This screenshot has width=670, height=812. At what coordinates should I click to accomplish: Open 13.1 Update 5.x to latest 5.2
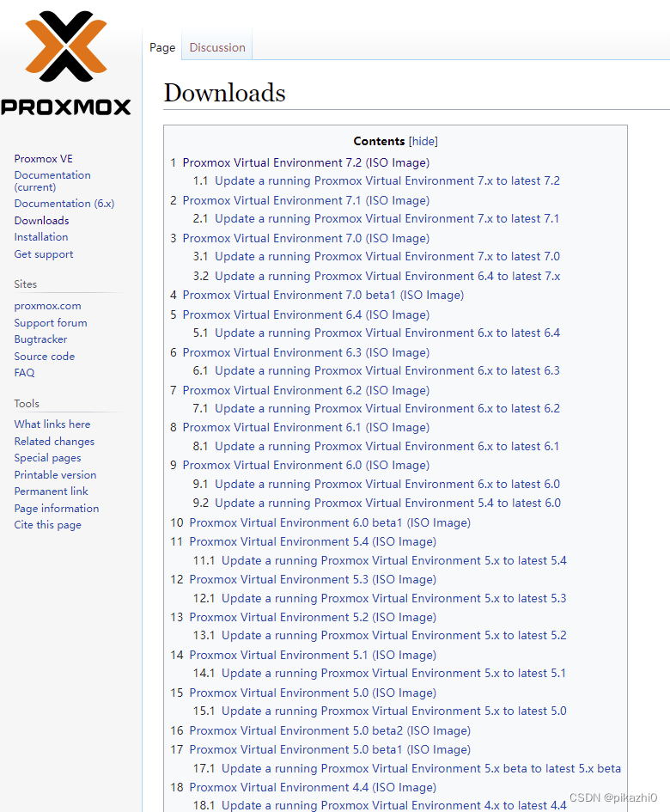click(394, 636)
